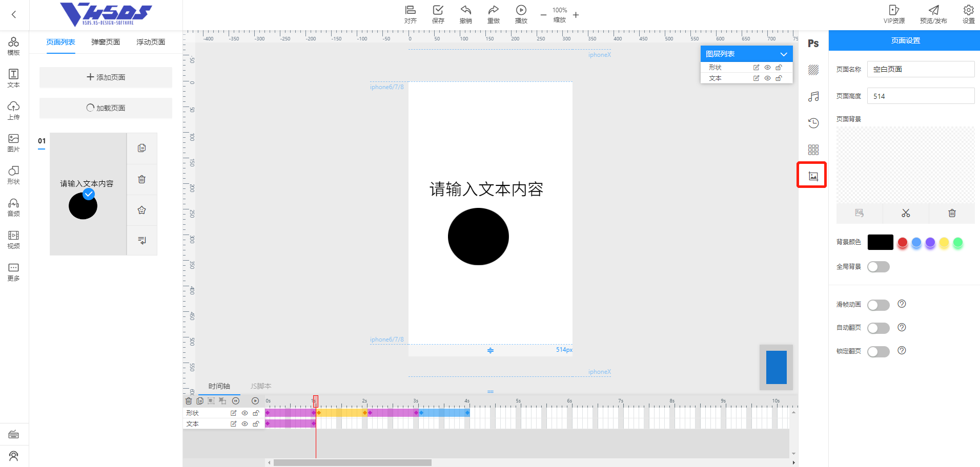This screenshot has height=467, width=980.
Task: Open the history clock icon
Action: click(x=813, y=123)
